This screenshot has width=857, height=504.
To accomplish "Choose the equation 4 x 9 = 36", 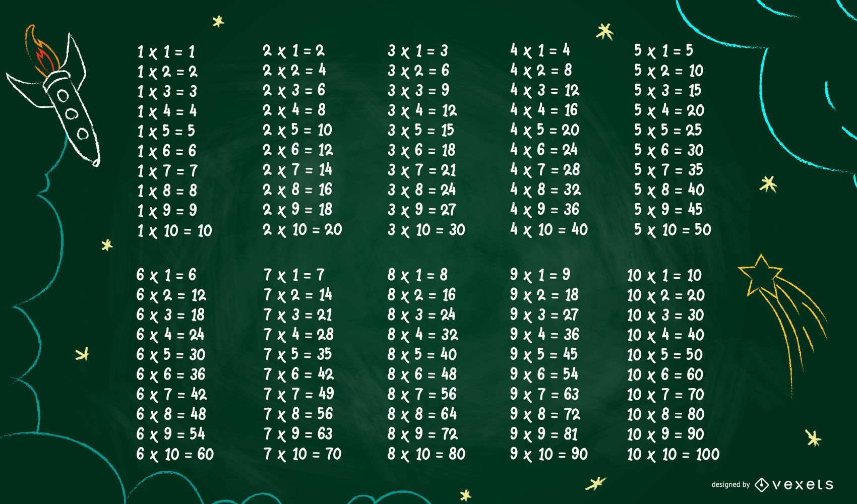I will tap(545, 210).
